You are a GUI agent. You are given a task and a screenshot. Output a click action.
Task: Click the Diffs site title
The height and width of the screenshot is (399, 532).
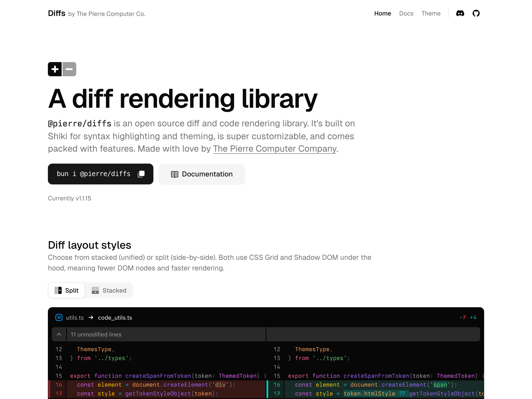[x=57, y=13]
